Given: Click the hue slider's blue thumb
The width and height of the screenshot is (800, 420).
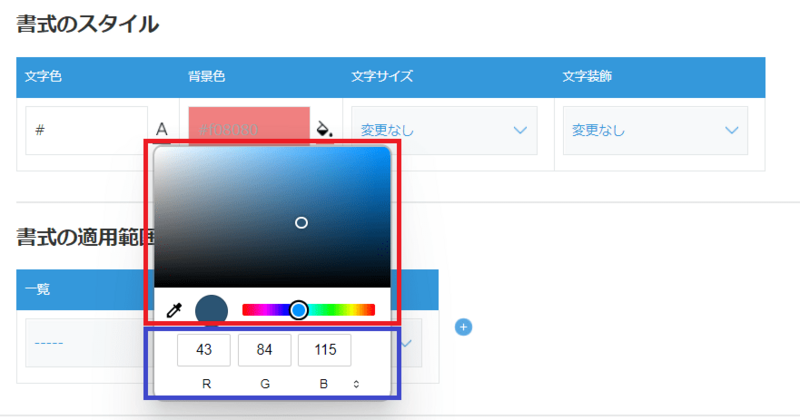Looking at the screenshot, I should [x=298, y=310].
